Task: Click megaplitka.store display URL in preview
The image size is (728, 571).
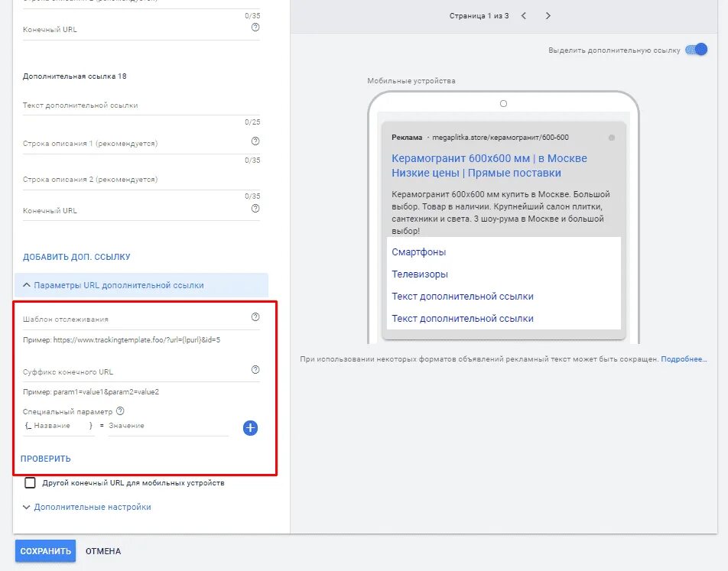Action: [500, 138]
